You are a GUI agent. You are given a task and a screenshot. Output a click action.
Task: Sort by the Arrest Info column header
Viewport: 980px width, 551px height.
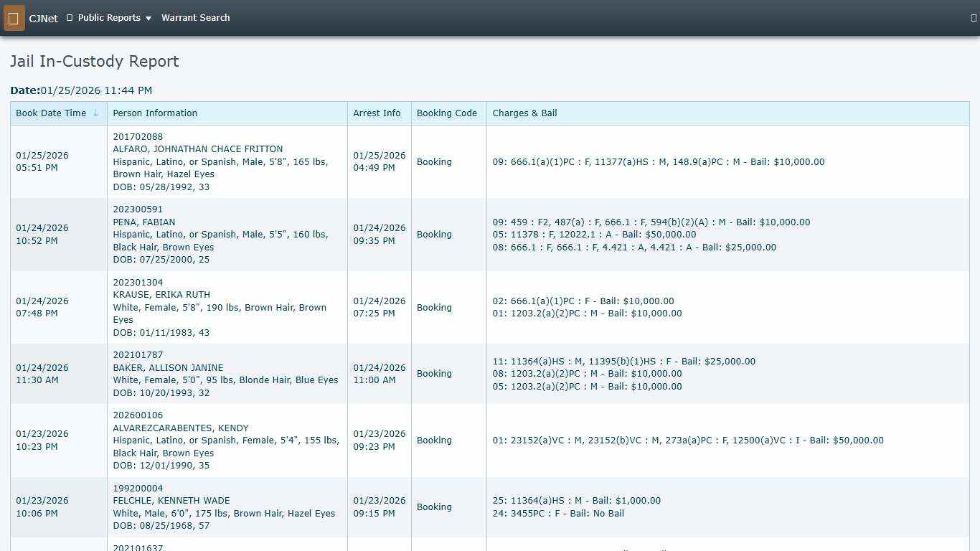click(x=377, y=113)
